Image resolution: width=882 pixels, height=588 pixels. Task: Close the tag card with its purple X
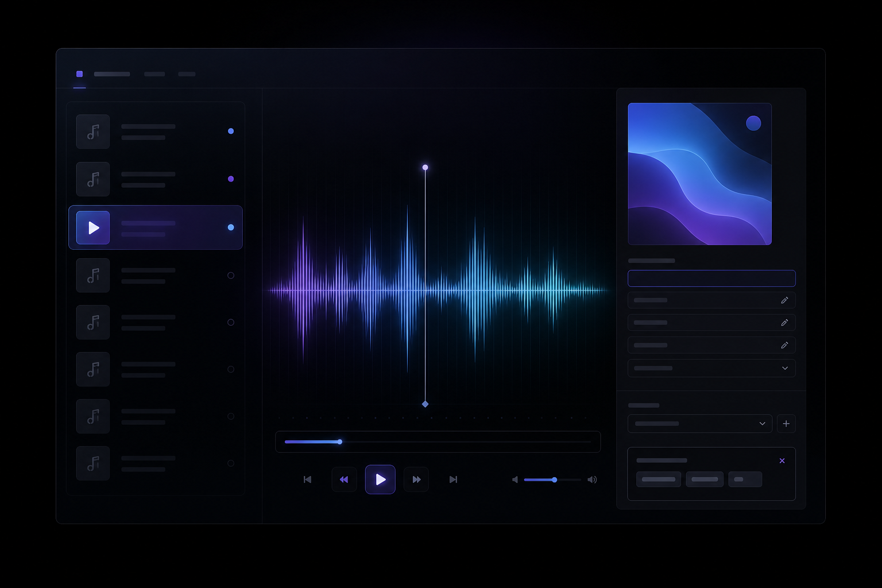point(782,461)
